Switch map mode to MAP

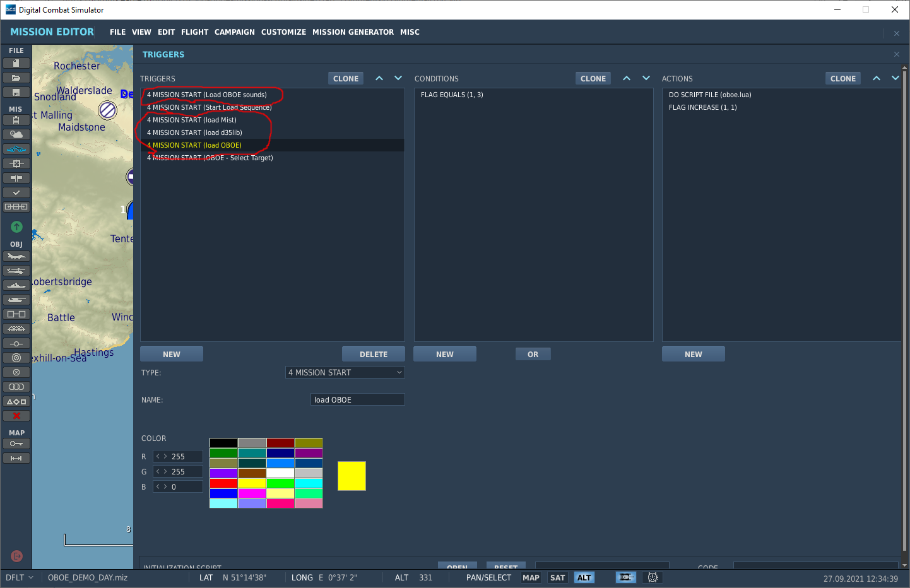click(531, 577)
